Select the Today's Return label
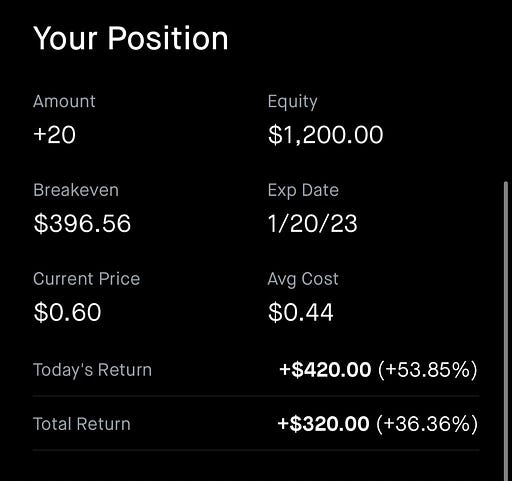The image size is (512, 481). (x=92, y=370)
